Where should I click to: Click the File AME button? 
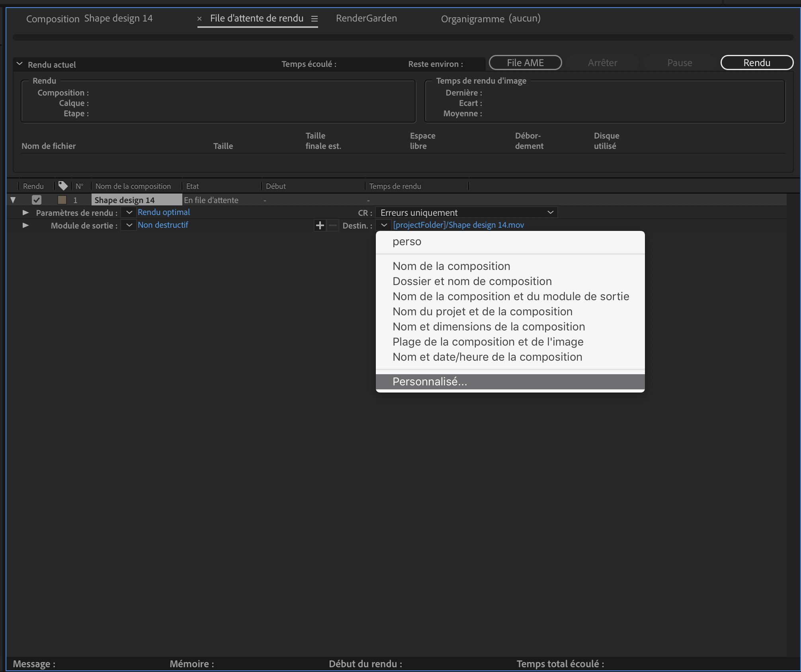point(525,63)
